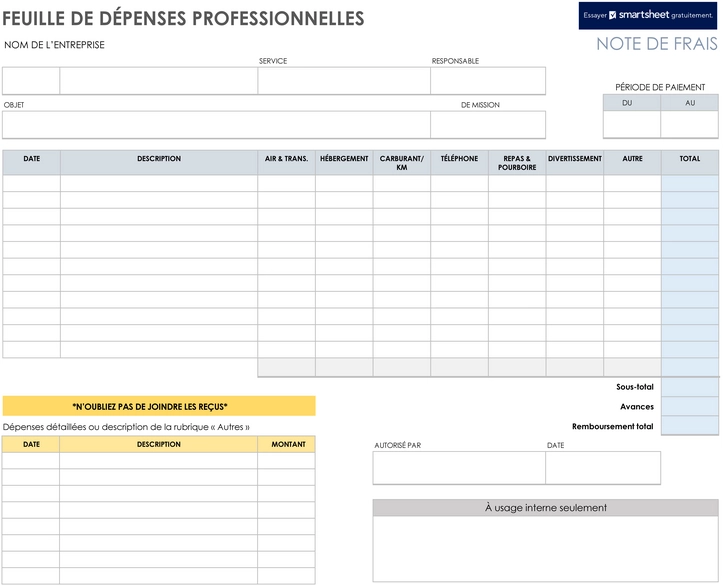723x586 pixels.
Task: Click the OBJET input field
Action: click(216, 124)
